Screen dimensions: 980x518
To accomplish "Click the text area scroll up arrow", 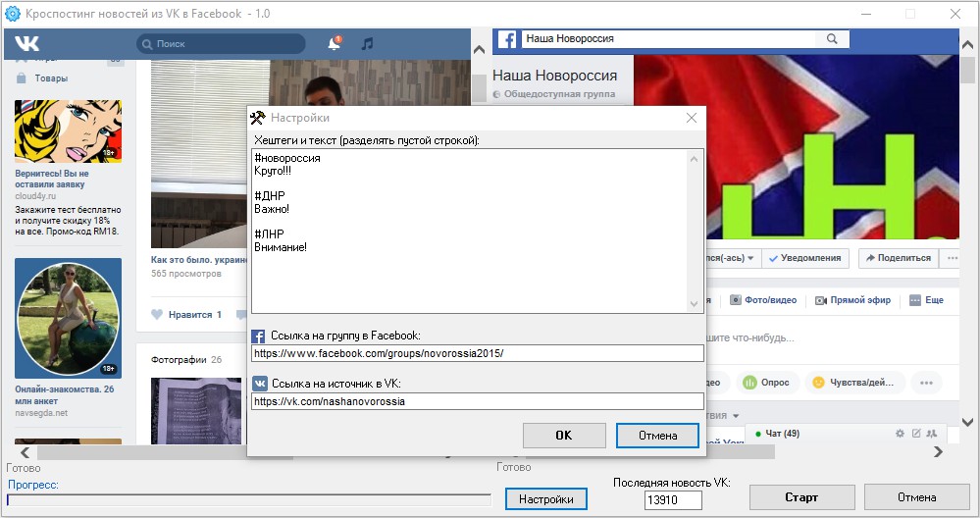I will [x=695, y=159].
